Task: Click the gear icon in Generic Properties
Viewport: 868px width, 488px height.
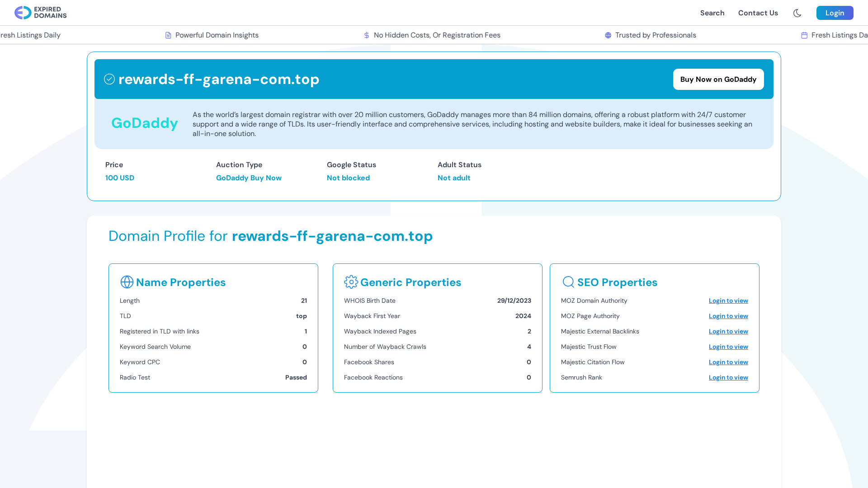Action: [351, 282]
